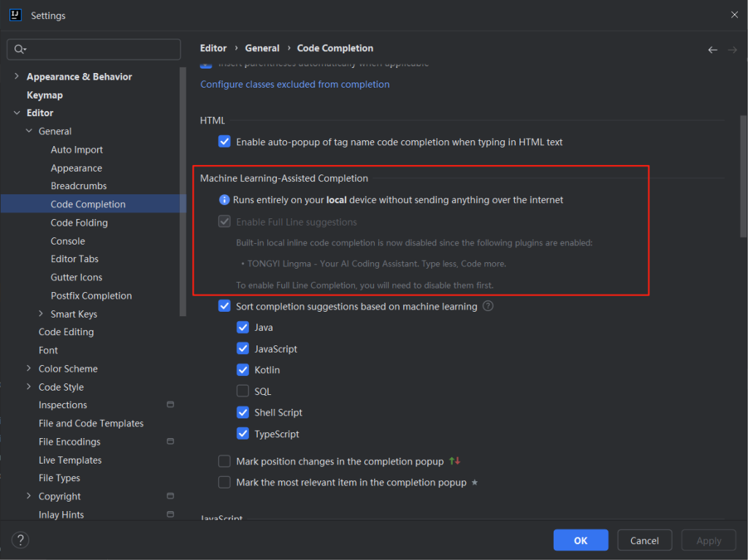The width and height of the screenshot is (748, 560).
Task: Select Code Folding in the settings tree
Action: click(79, 223)
